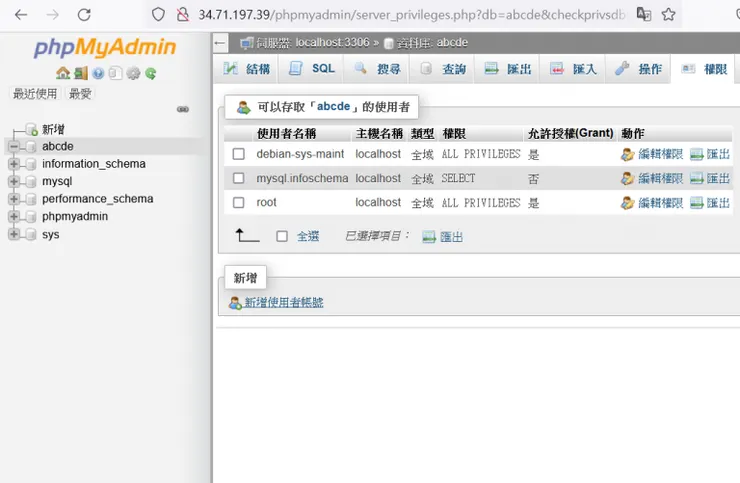
Task: Click the export icon in the mysql.infoschema row
Action: pos(697,178)
